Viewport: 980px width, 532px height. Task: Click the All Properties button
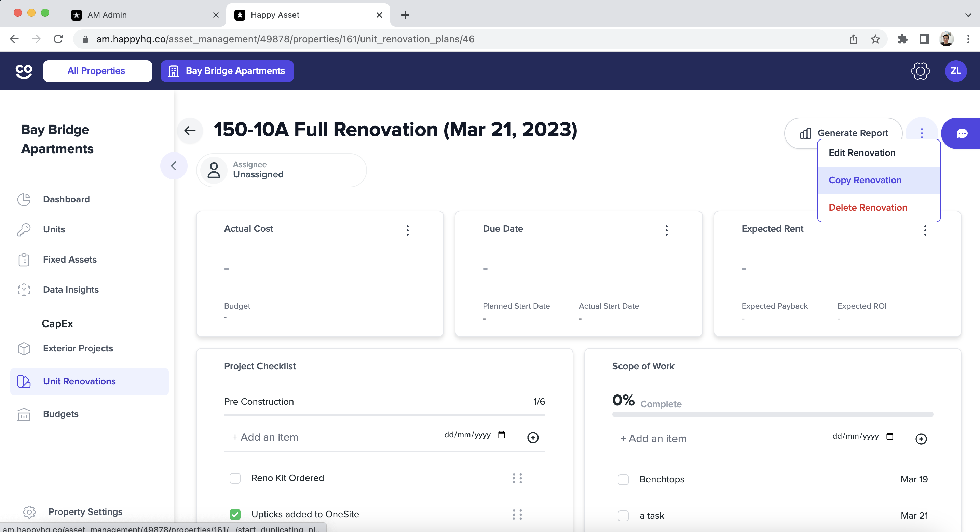tap(97, 71)
